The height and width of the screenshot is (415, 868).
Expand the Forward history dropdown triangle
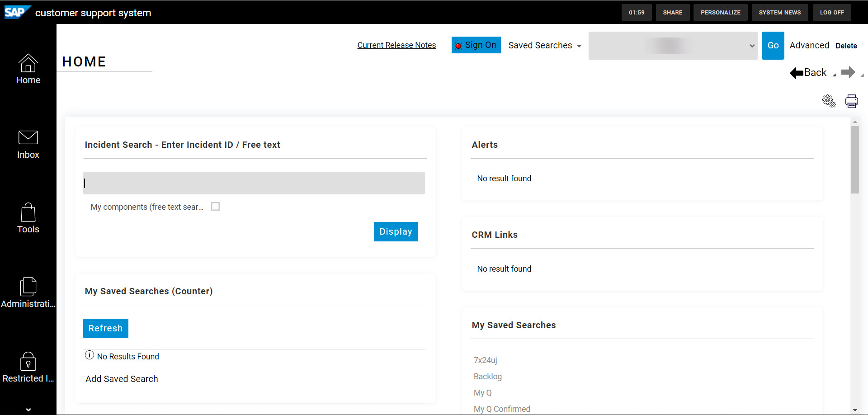click(x=862, y=75)
